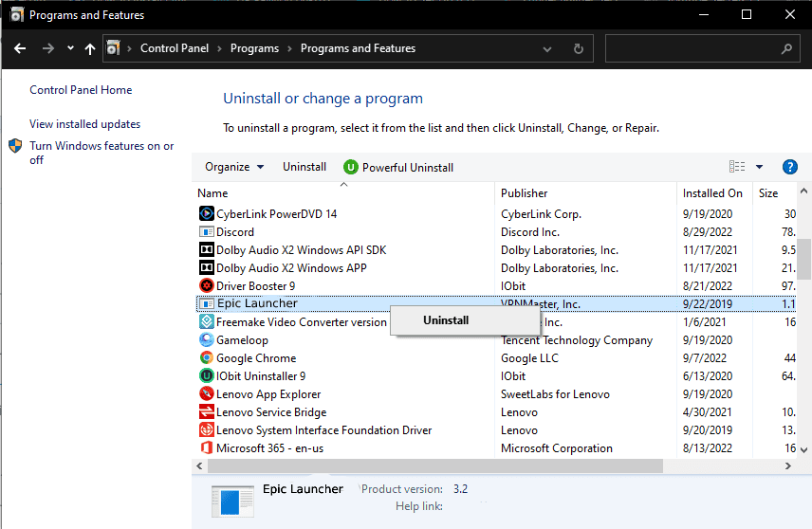
Task: Click the Driver Booster 9 icon
Action: 207,285
